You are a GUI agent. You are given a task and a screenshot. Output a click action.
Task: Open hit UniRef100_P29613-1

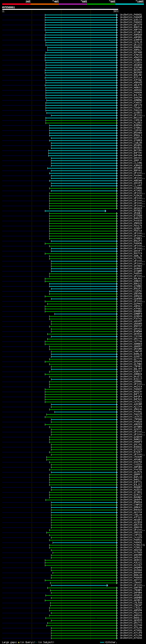tap(132, 545)
